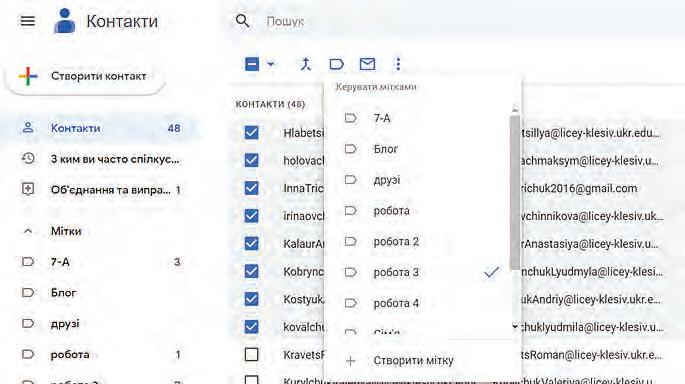Screen dimensions: 685x384
Task: Uncheck the Kalaur contact checkbox
Action: [251, 243]
